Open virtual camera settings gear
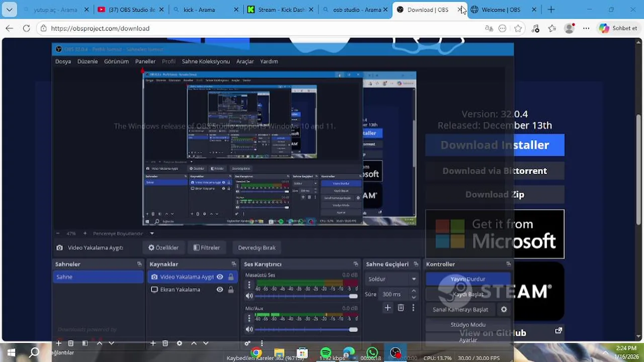Viewport: 644px width, 362px height. click(504, 309)
